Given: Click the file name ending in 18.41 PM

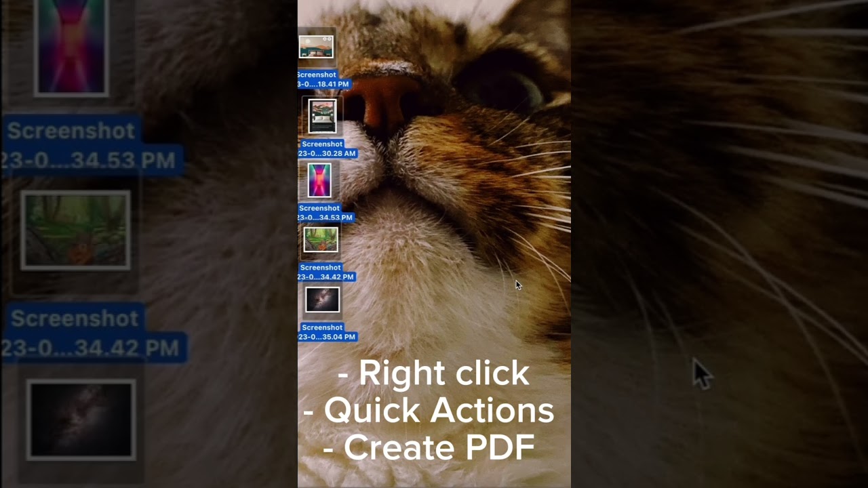Looking at the screenshot, I should (x=323, y=79).
